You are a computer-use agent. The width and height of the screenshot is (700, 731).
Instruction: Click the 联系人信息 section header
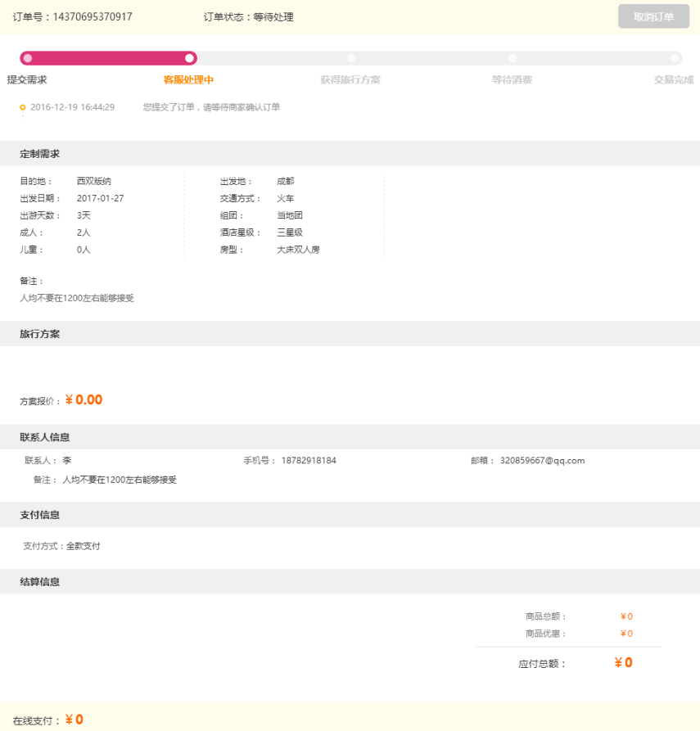[x=45, y=437]
